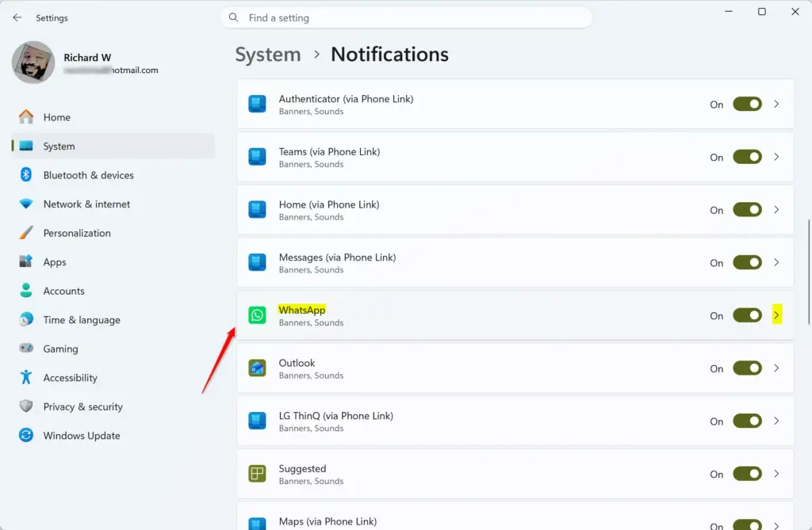Disable Messages notifications toggle
Viewport: 812px width, 530px height.
(x=747, y=262)
